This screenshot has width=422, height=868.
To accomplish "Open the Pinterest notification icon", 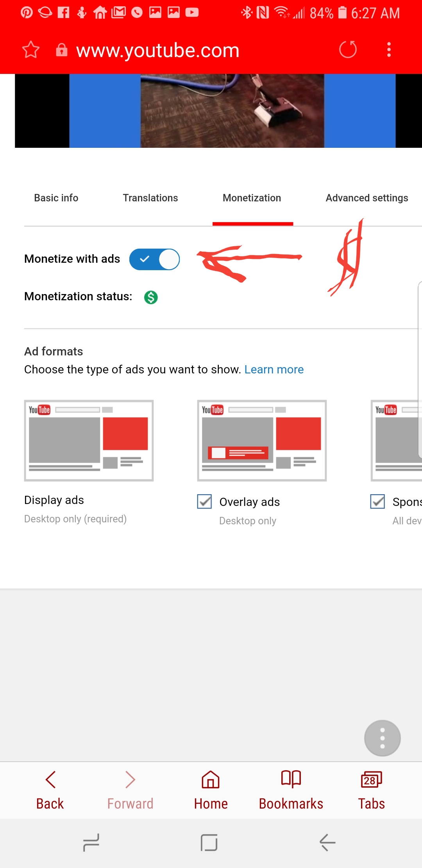I will click(27, 13).
